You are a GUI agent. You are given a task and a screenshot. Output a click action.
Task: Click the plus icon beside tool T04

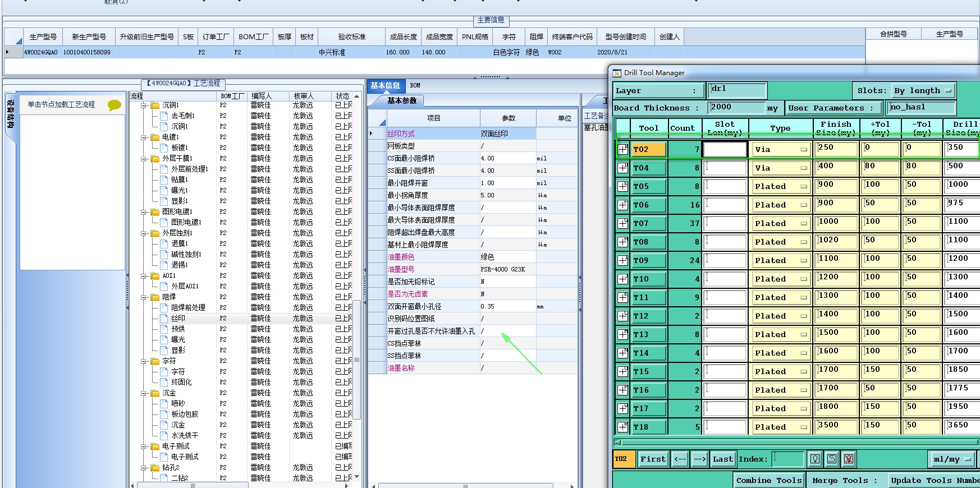tap(622, 168)
